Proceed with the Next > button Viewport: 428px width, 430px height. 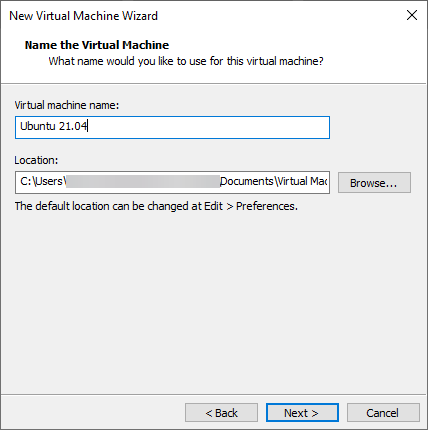pos(302,413)
